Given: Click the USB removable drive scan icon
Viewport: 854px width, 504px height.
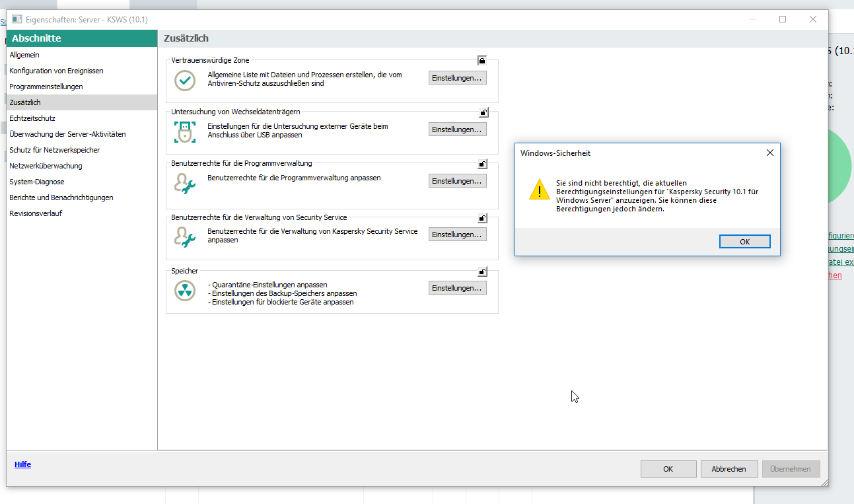Looking at the screenshot, I should pos(185,131).
